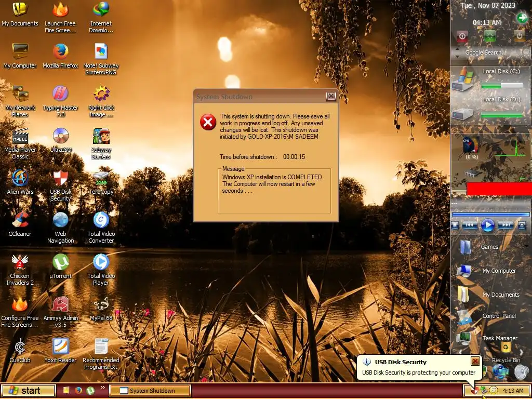Click the green arrow sidebar button

tap(522, 18)
